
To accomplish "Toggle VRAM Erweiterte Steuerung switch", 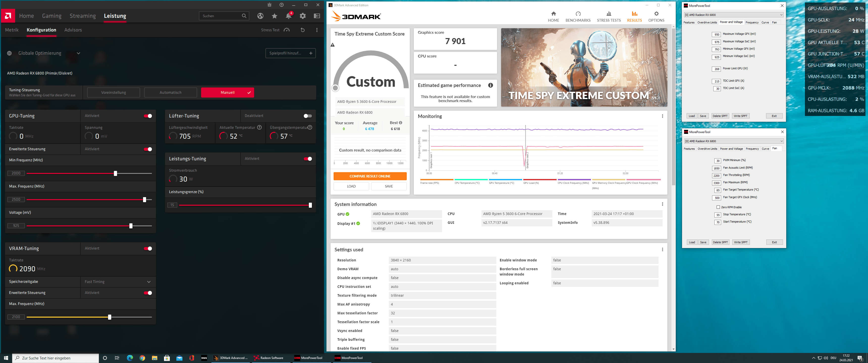I will [148, 293].
